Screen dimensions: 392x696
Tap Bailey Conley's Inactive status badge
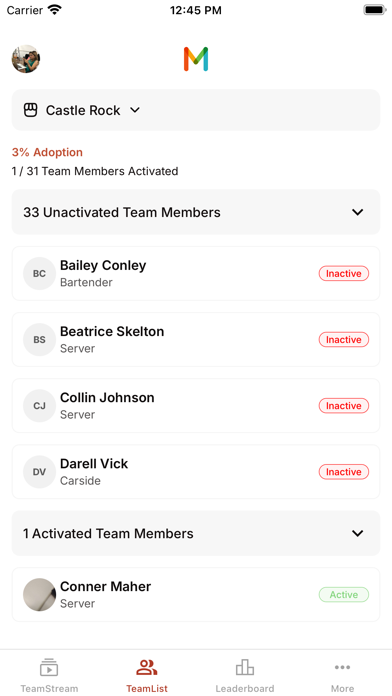[344, 273]
